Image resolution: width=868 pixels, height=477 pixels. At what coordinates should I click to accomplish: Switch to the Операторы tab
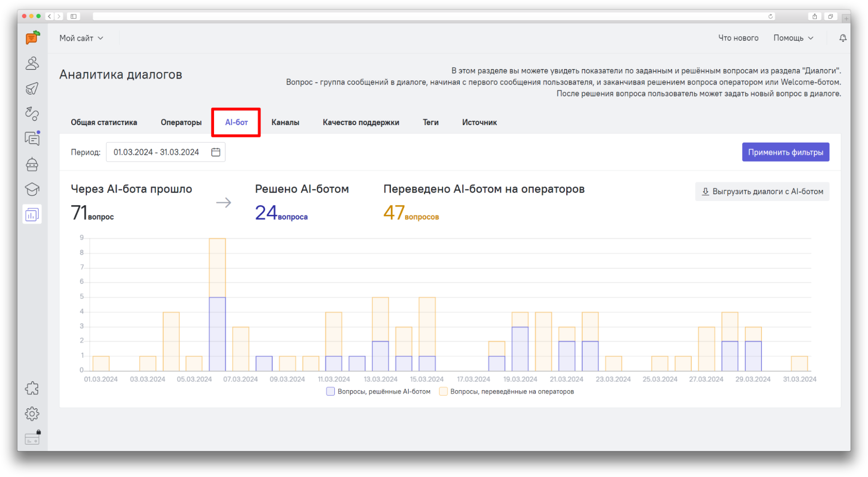(x=181, y=123)
